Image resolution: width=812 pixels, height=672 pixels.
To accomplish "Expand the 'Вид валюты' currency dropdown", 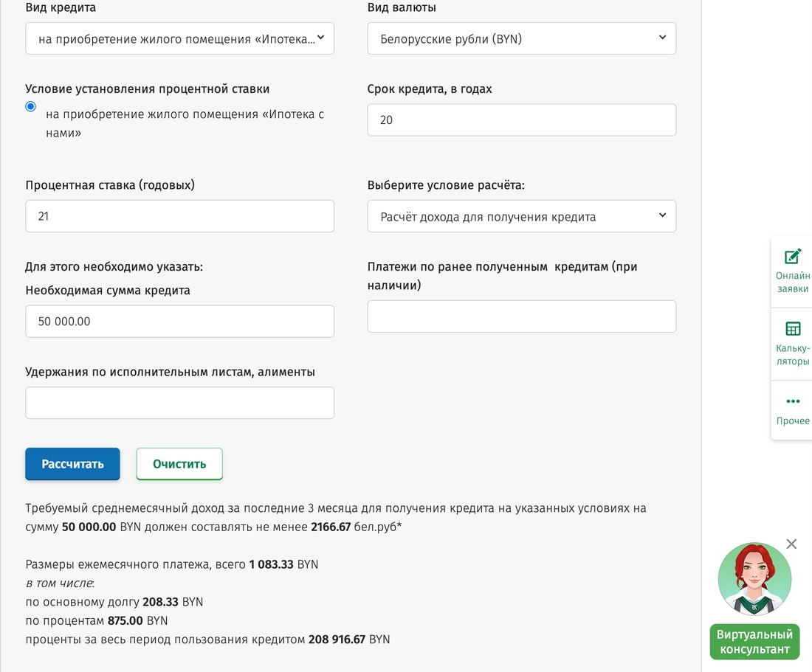I will (521, 38).
